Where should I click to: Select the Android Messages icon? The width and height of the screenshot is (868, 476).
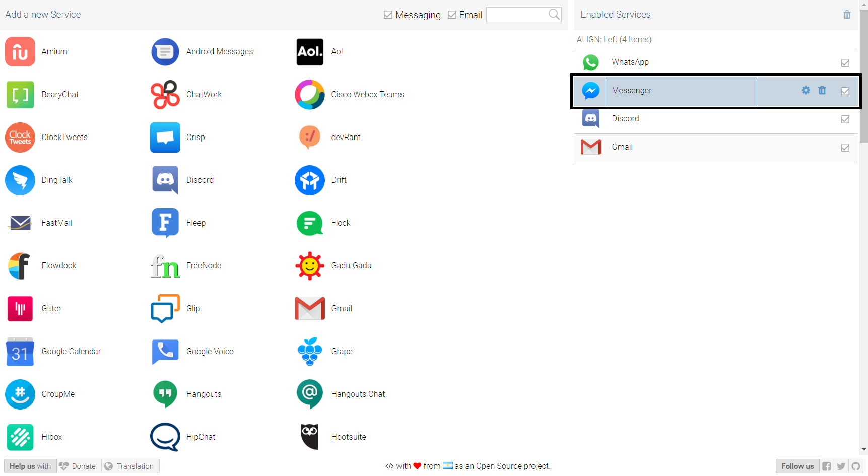[165, 51]
